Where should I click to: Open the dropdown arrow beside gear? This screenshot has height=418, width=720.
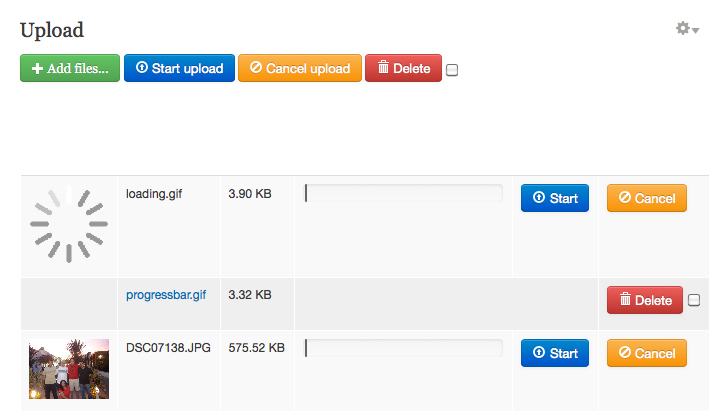pyautogui.click(x=696, y=30)
